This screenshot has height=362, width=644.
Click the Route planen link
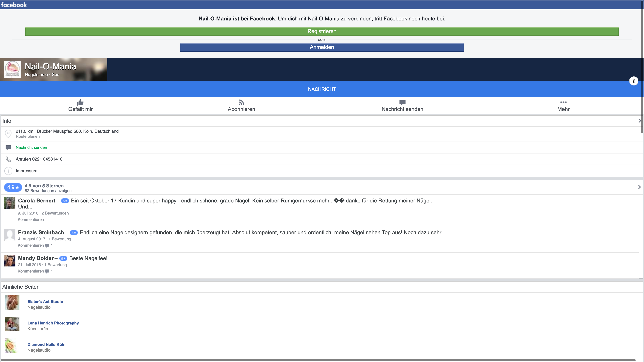(x=28, y=136)
